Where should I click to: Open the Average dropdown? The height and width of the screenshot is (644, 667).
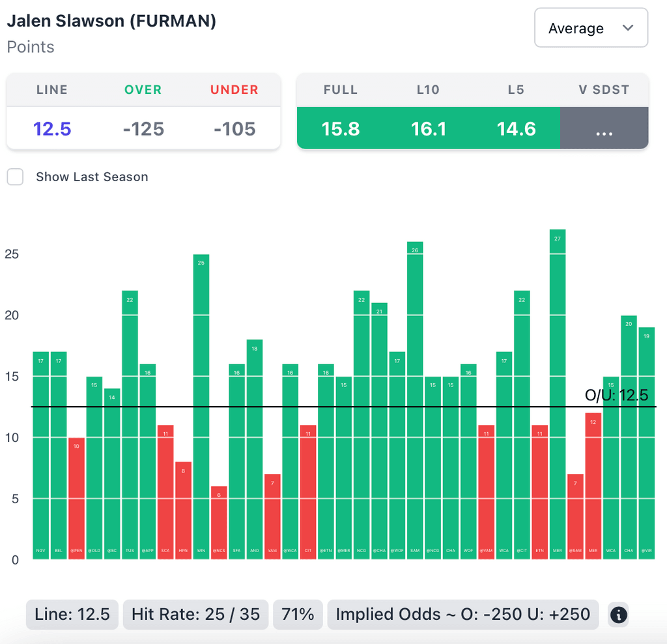pyautogui.click(x=590, y=28)
